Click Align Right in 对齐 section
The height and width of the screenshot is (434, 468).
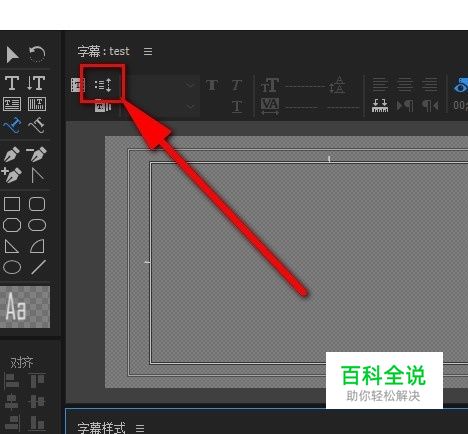(x=12, y=423)
